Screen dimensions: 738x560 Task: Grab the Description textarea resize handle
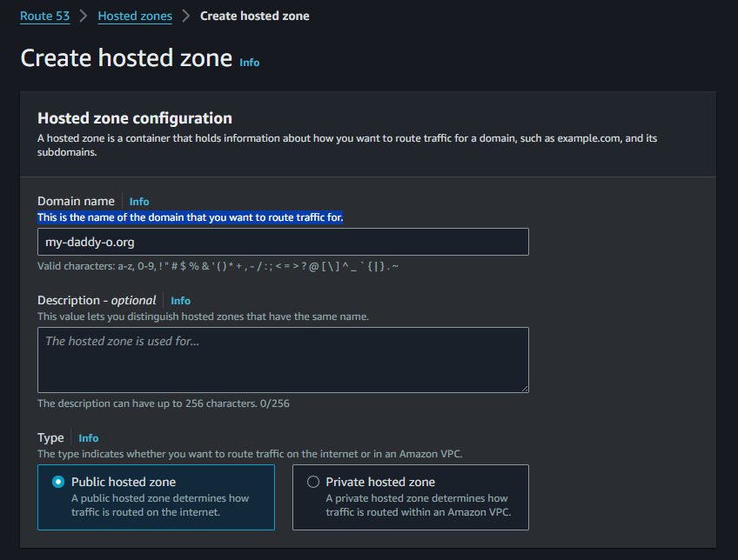(x=524, y=388)
